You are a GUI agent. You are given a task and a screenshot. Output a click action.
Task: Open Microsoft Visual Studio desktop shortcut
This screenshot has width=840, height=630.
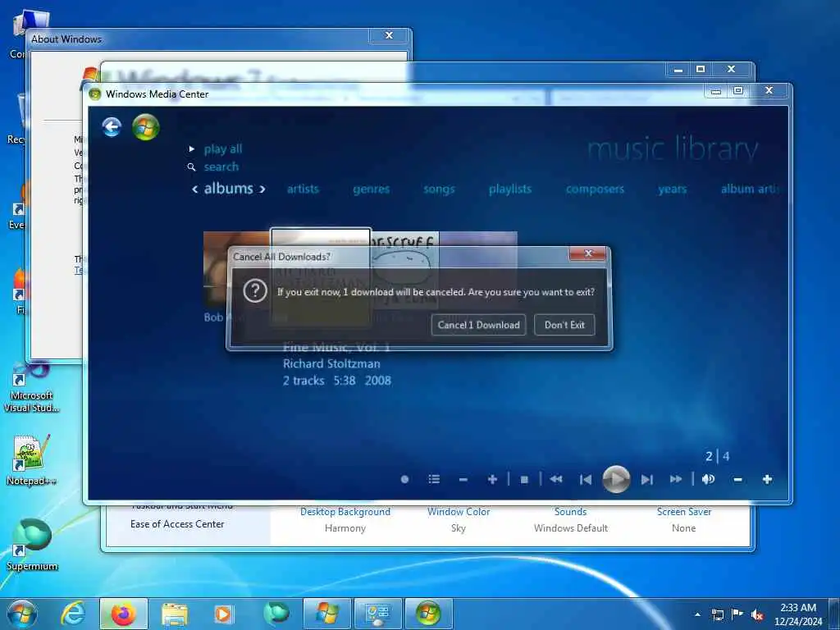point(31,388)
